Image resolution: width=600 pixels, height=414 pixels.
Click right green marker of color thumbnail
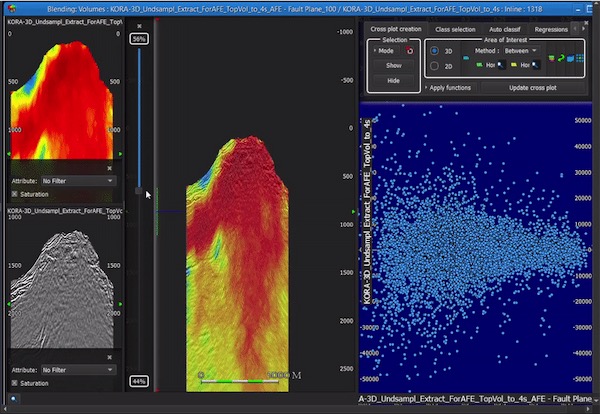(x=120, y=154)
